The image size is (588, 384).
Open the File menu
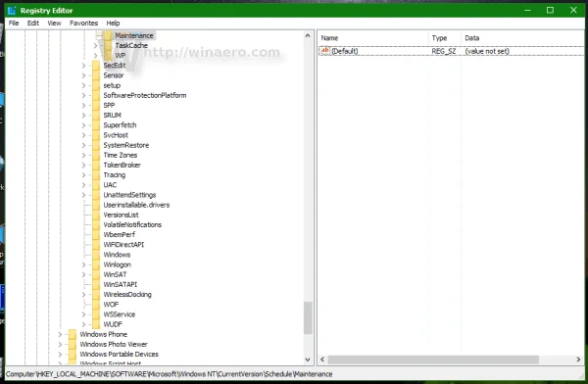[14, 24]
